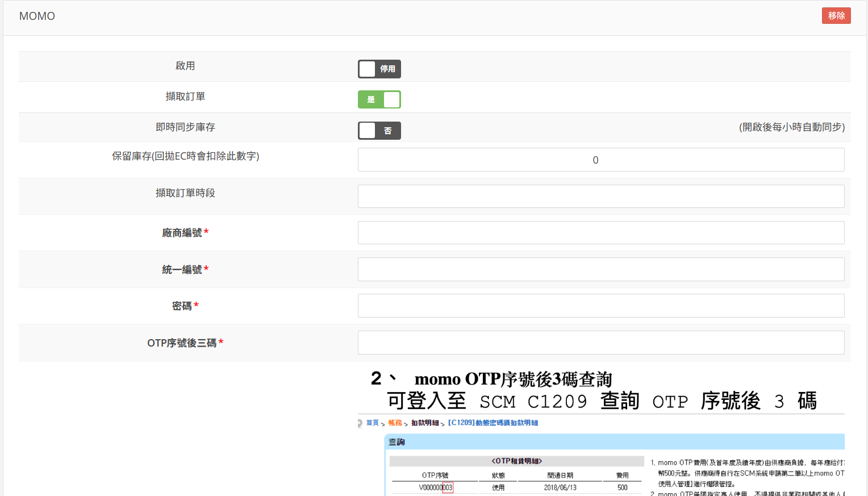868x496 pixels.
Task: Click the 扣款明細 breadcrumb item
Action: (425, 423)
